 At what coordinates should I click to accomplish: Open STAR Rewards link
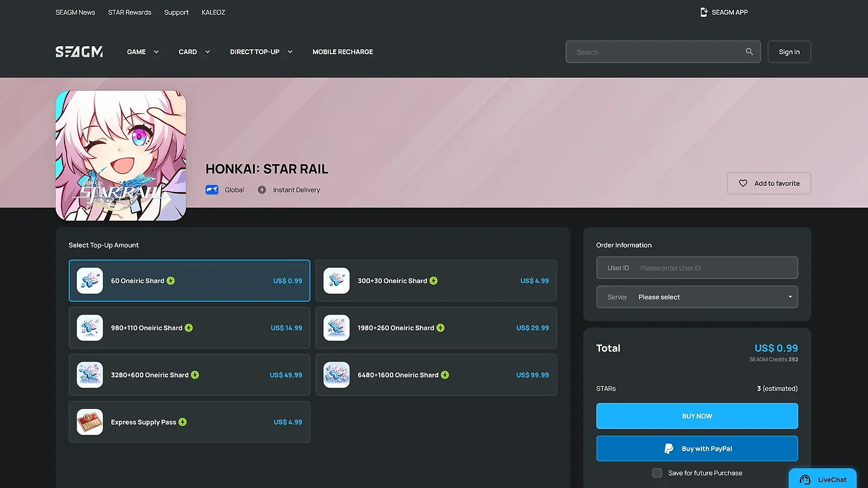[x=130, y=12]
